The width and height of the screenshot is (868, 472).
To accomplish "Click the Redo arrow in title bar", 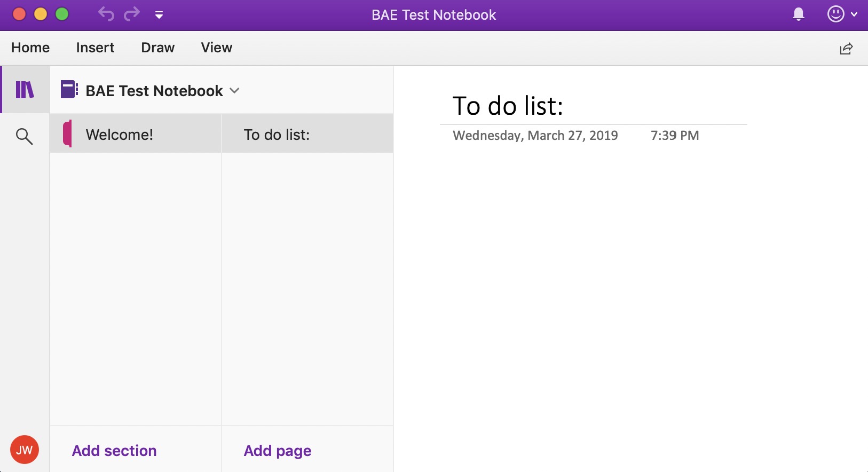I will 132,14.
